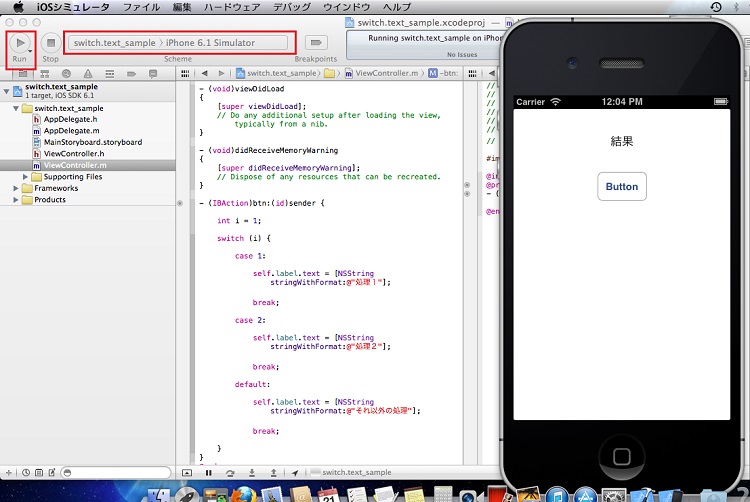Image resolution: width=750 pixels, height=502 pixels.
Task: Open the Log navigator speech-bubble icon
Action: point(153,74)
